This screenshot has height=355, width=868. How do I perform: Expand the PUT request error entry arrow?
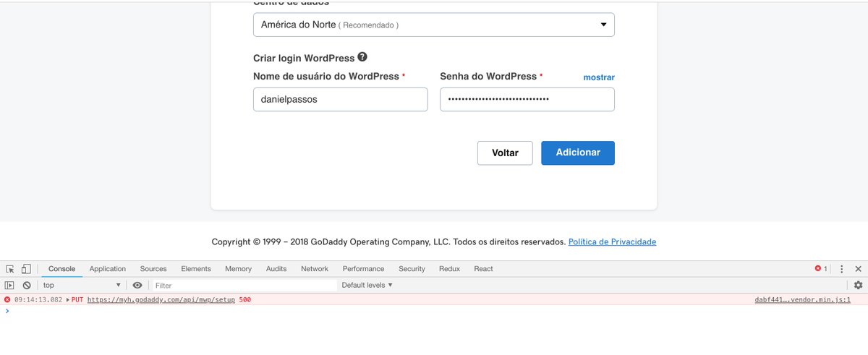[x=68, y=299]
